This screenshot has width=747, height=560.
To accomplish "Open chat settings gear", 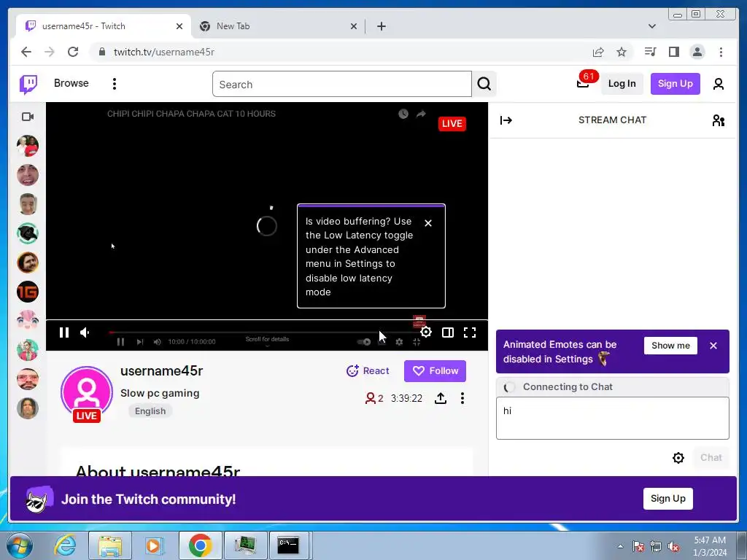I will tap(678, 458).
